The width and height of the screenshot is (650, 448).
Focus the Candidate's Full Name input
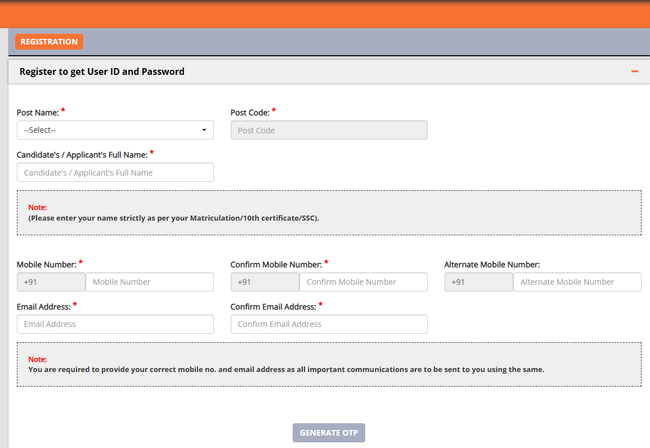115,172
